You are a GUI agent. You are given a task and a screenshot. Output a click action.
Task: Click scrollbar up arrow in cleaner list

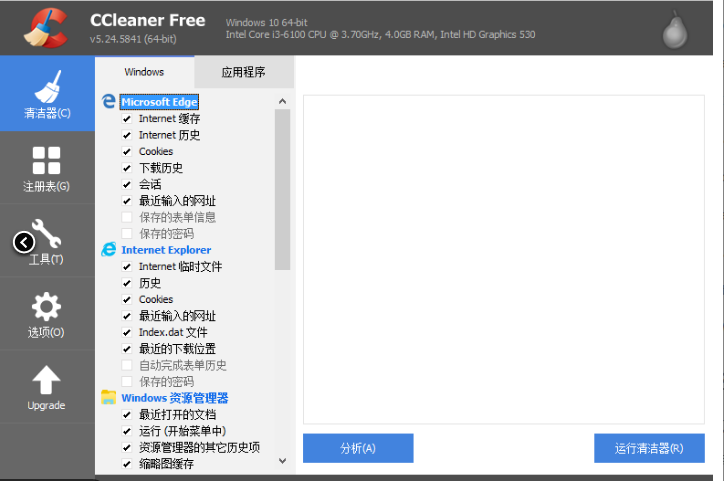click(x=283, y=101)
